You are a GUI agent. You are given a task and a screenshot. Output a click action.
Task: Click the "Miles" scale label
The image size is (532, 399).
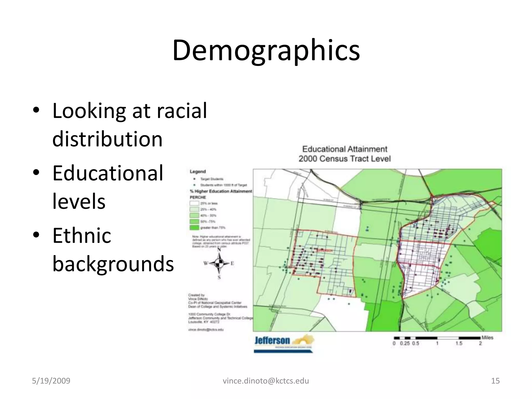point(487,338)
